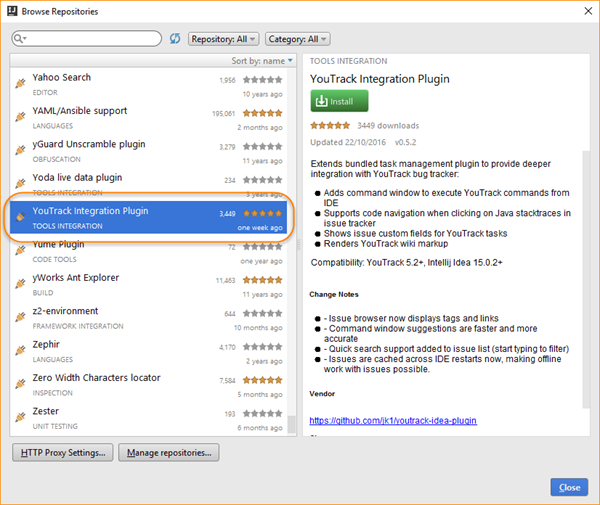The height and width of the screenshot is (505, 600).
Task: Select the Yahoo Search plugin row
Action: 148,85
